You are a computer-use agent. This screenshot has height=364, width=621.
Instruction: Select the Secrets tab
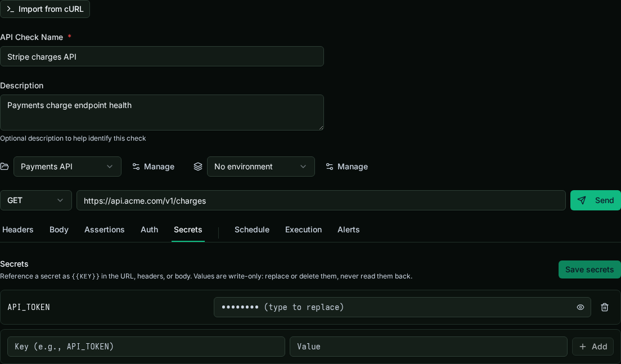click(188, 230)
